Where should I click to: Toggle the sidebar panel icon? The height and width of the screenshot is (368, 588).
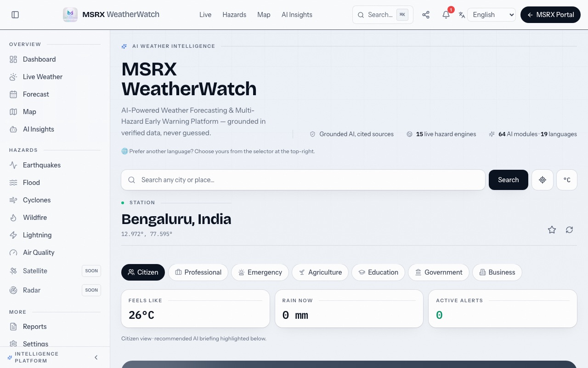pyautogui.click(x=15, y=15)
